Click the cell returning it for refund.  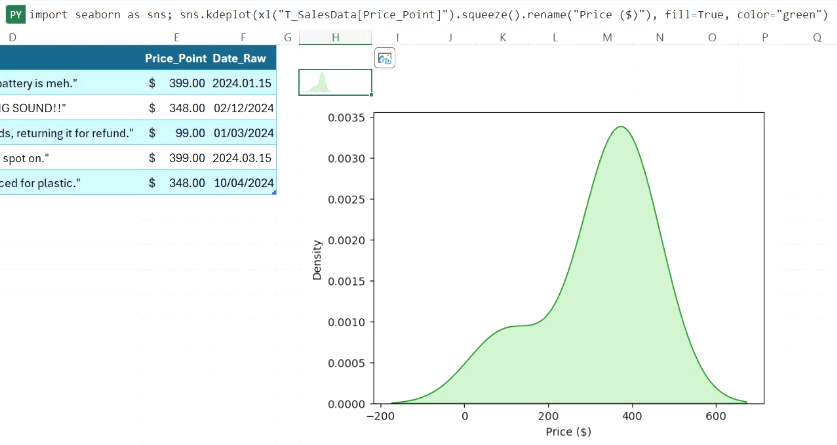click(x=72, y=133)
